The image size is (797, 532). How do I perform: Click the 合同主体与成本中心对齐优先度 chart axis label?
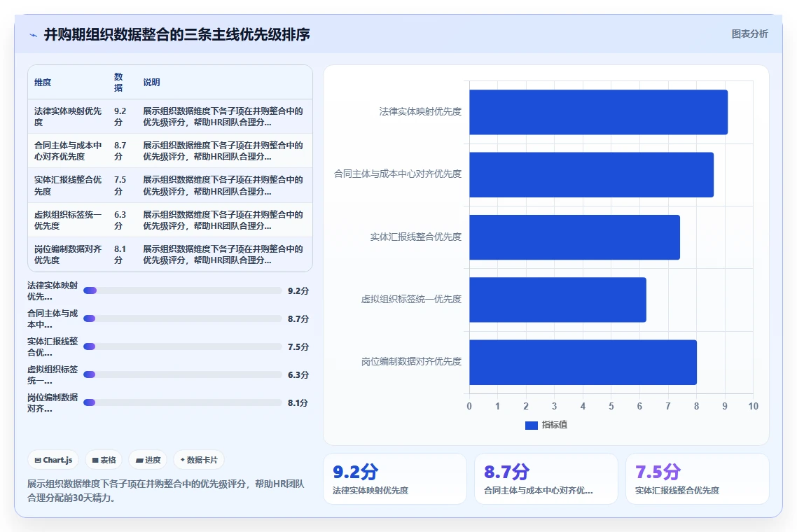(398, 174)
